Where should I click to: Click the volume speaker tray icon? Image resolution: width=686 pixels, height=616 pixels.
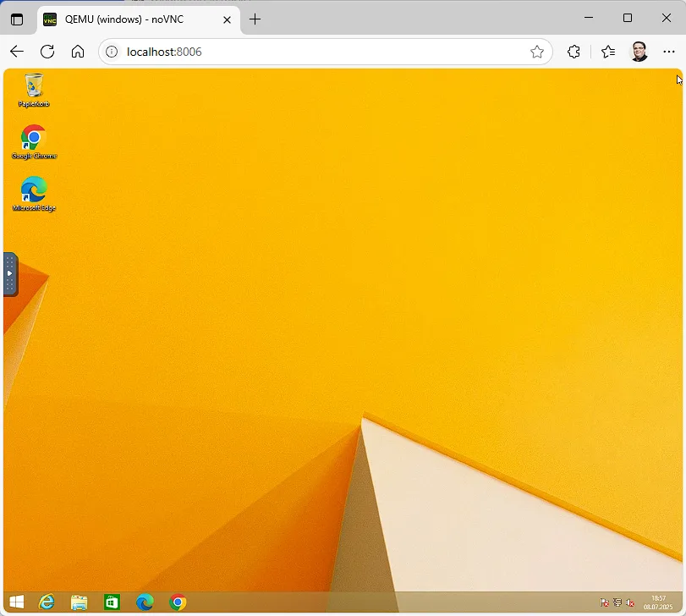630,602
